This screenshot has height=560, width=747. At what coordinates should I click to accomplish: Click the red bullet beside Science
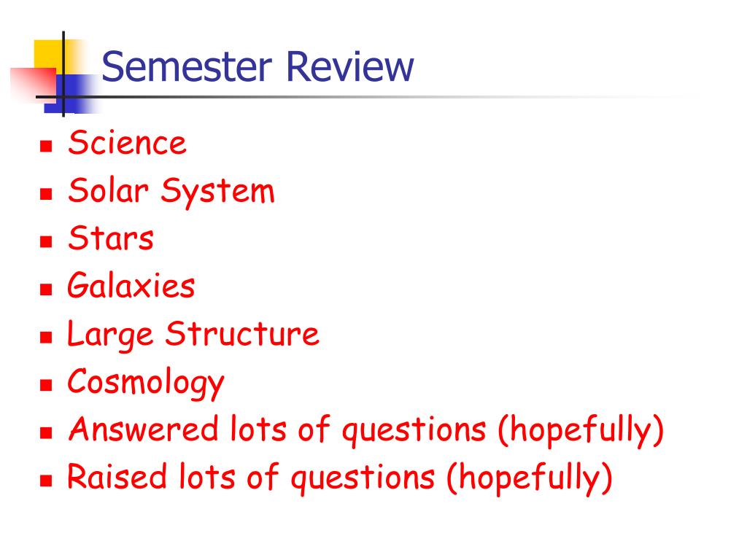pyautogui.click(x=46, y=146)
